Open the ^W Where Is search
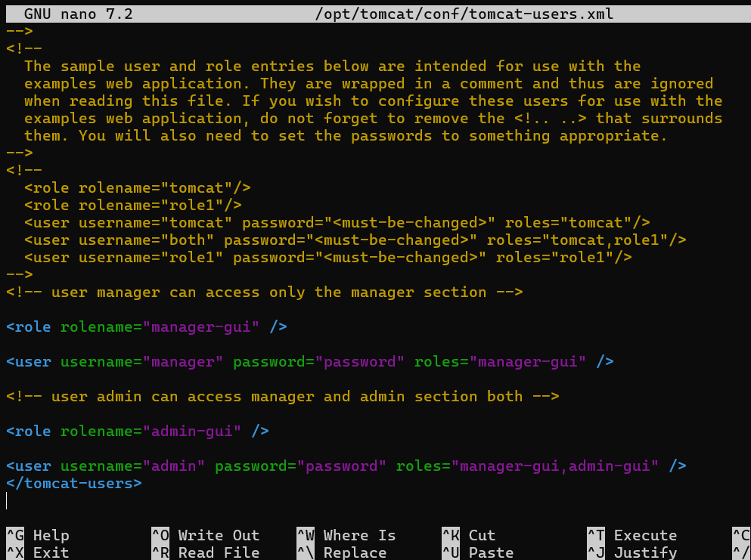 [346, 535]
